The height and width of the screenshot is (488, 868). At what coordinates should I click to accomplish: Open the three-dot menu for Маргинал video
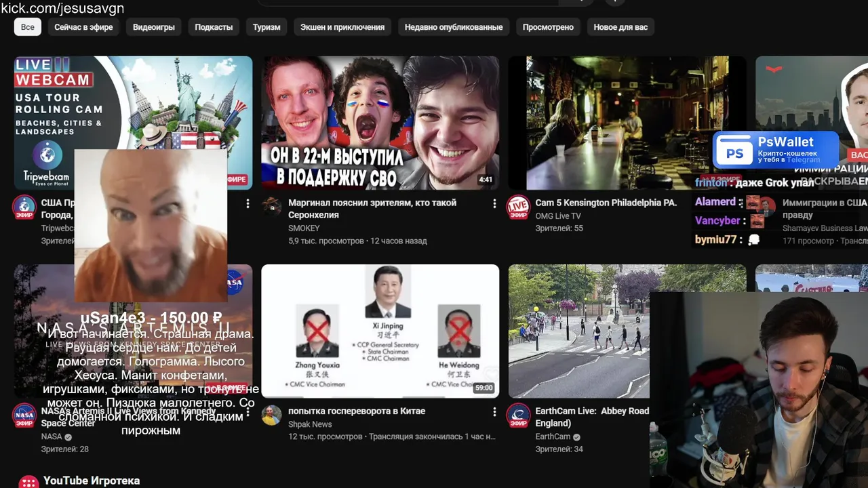(x=494, y=203)
